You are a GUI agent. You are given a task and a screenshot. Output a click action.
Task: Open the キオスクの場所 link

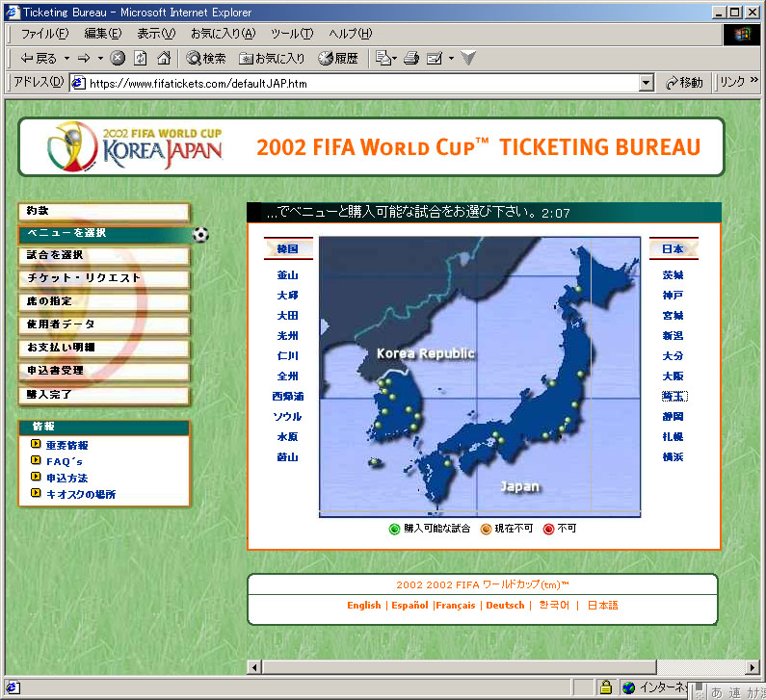(81, 495)
